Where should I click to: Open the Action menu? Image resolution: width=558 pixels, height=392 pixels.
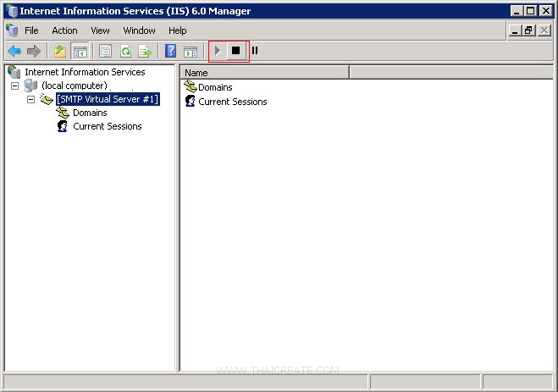pyautogui.click(x=64, y=30)
